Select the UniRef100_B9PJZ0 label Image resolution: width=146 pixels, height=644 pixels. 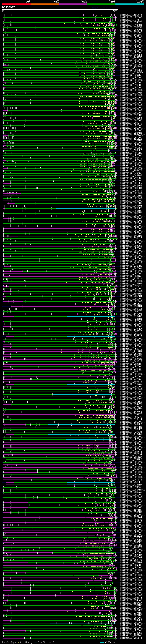coord(131,371)
